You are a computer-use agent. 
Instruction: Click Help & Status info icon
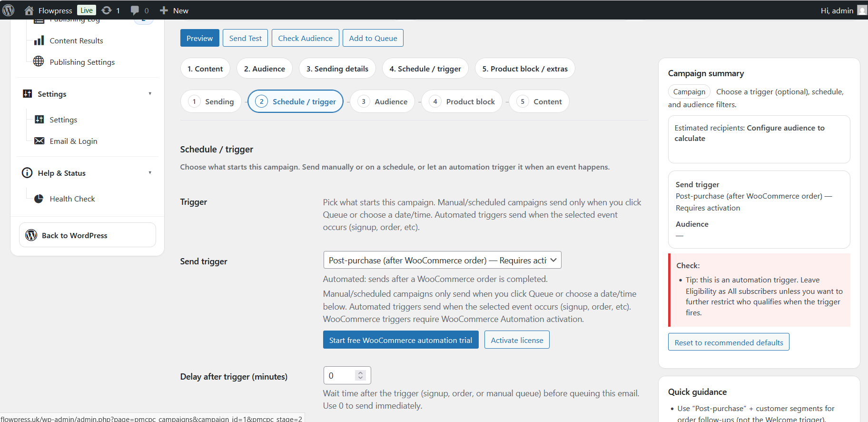pyautogui.click(x=27, y=173)
